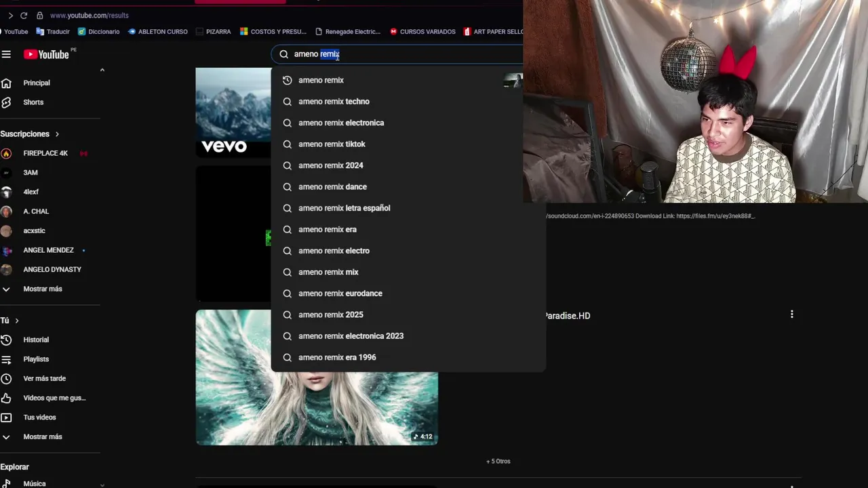This screenshot has height=488, width=868.
Task: Collapse sidebar with the top up-arrow
Action: click(x=102, y=70)
